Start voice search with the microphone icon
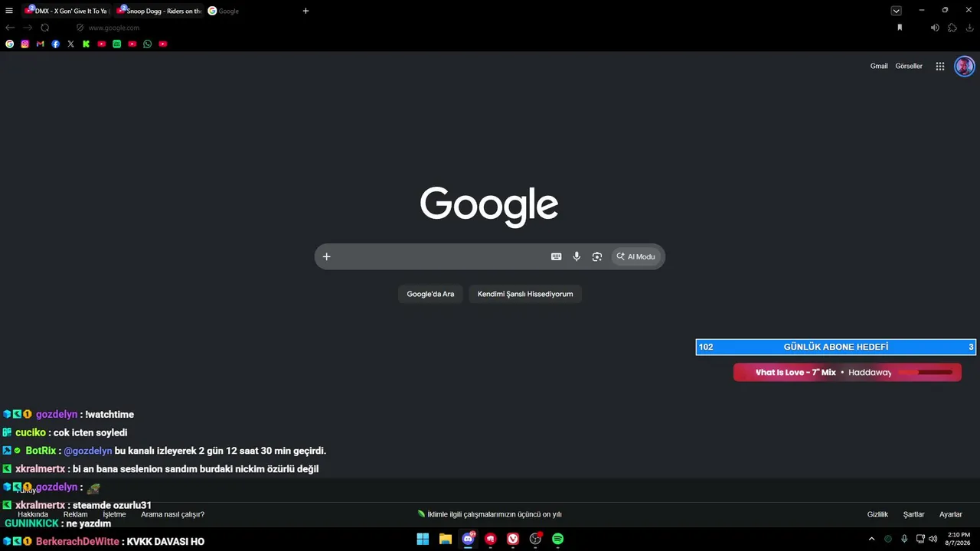 tap(577, 256)
